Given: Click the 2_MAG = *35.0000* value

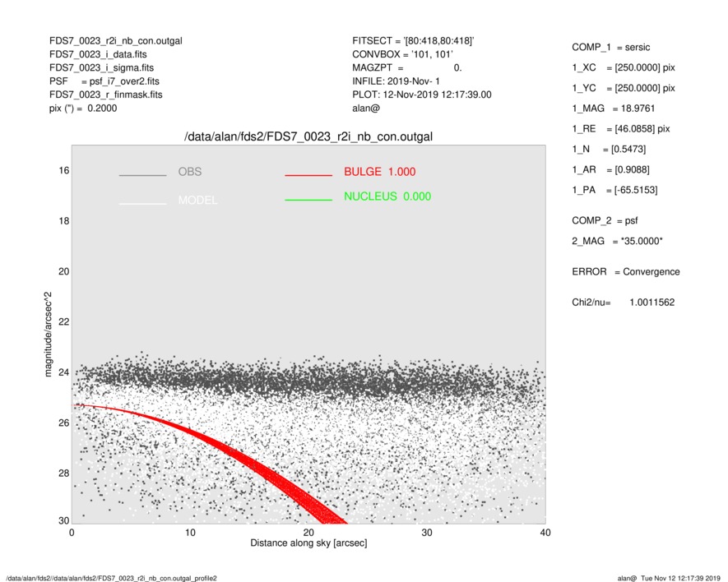Looking at the screenshot, I should click(x=617, y=242).
